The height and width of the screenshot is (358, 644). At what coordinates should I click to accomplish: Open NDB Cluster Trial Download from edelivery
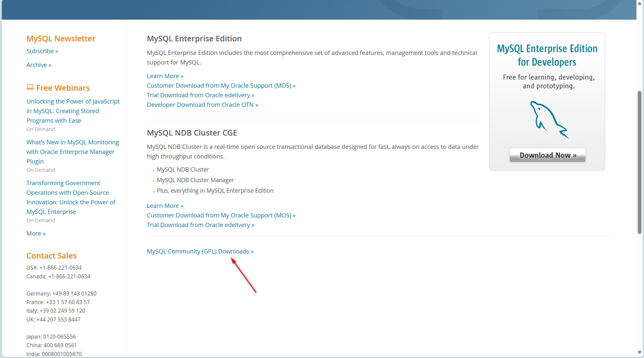pyautogui.click(x=200, y=225)
